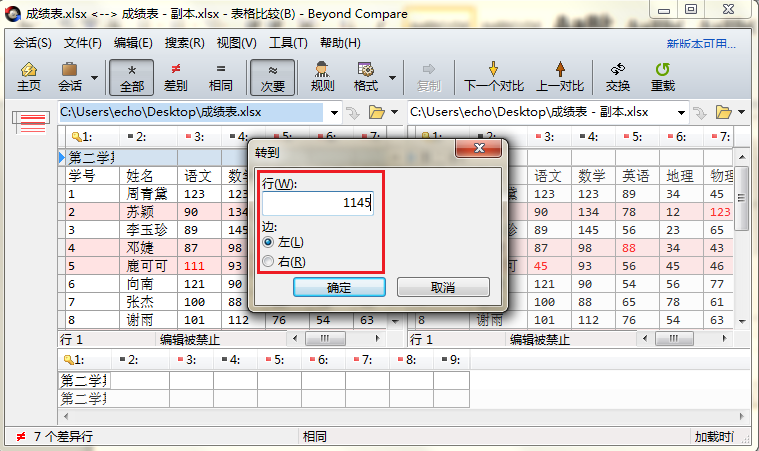Click right pane column header 7:
This screenshot has height=451, width=759.
click(718, 137)
